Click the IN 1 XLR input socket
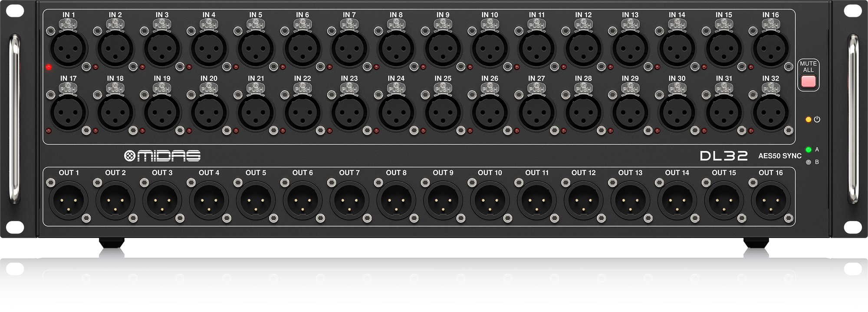This screenshot has width=868, height=312. [69, 49]
